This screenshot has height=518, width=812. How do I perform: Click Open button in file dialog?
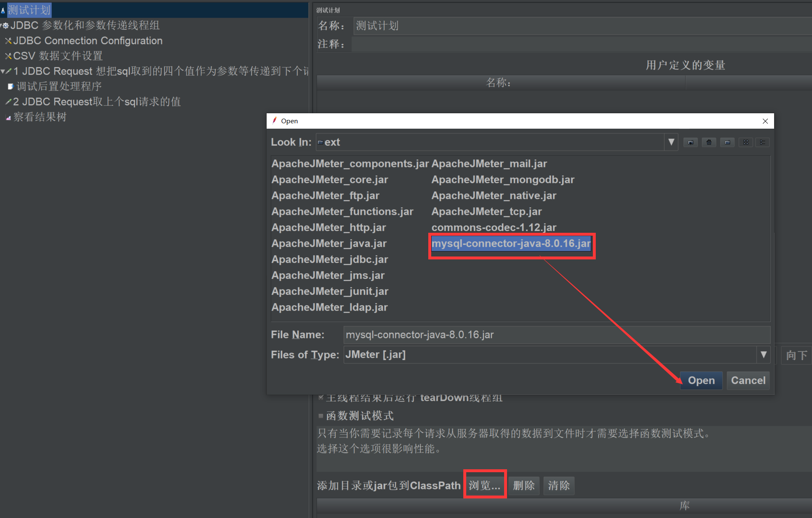pyautogui.click(x=701, y=381)
